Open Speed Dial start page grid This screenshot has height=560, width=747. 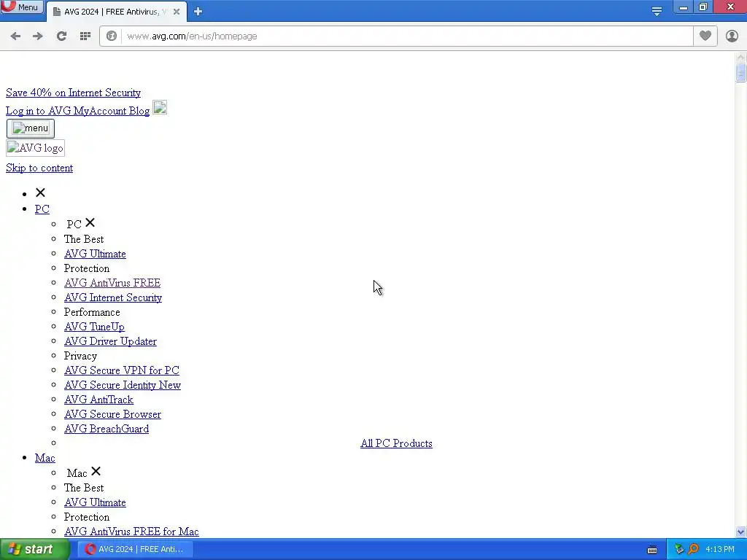pos(85,36)
